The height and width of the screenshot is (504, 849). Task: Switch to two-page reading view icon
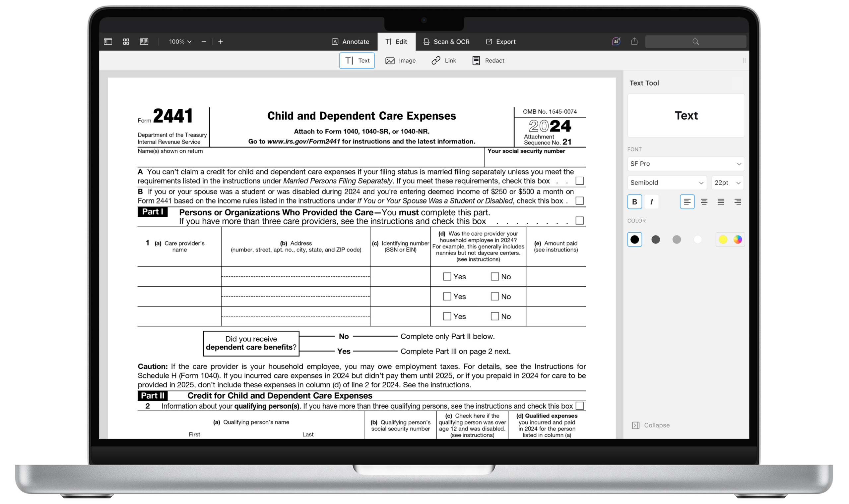click(144, 41)
